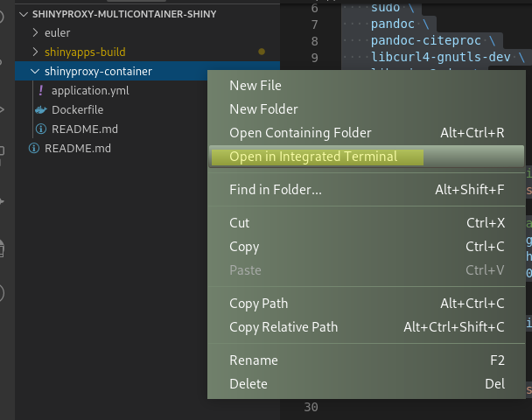Click the YAML icon beside application.yml
The image size is (532, 420).
[x=40, y=90]
